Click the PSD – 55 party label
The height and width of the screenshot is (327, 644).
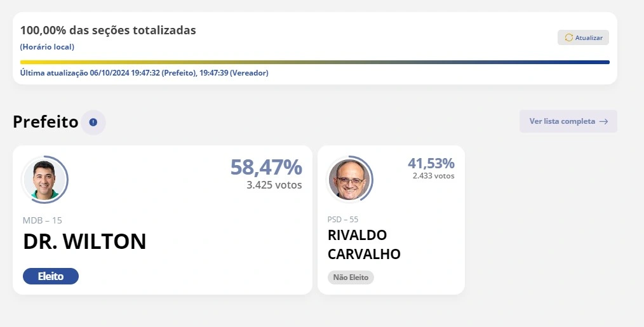[343, 219]
